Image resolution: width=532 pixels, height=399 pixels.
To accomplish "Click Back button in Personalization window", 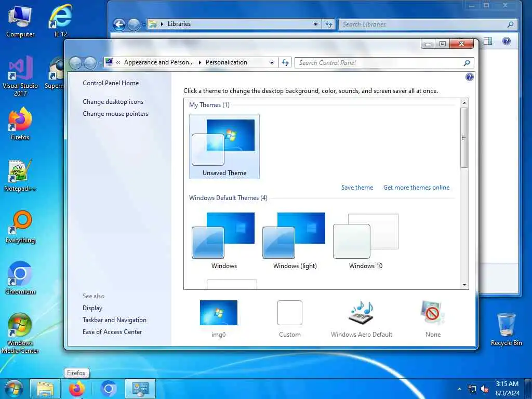I will tap(75, 63).
